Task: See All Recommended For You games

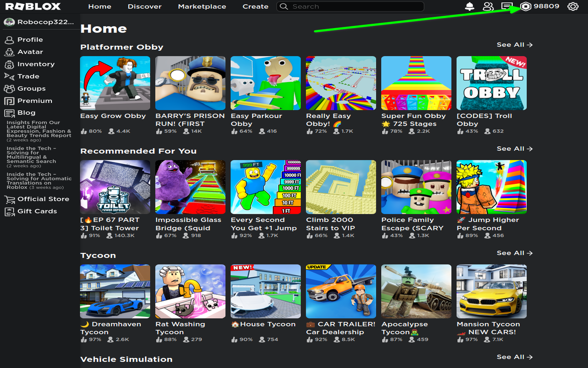Action: (x=514, y=149)
